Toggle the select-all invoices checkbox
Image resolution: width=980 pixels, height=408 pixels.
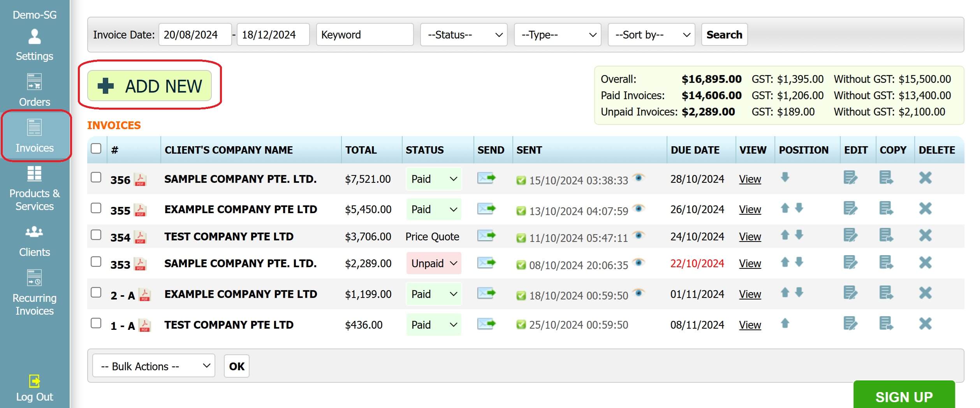(x=96, y=149)
